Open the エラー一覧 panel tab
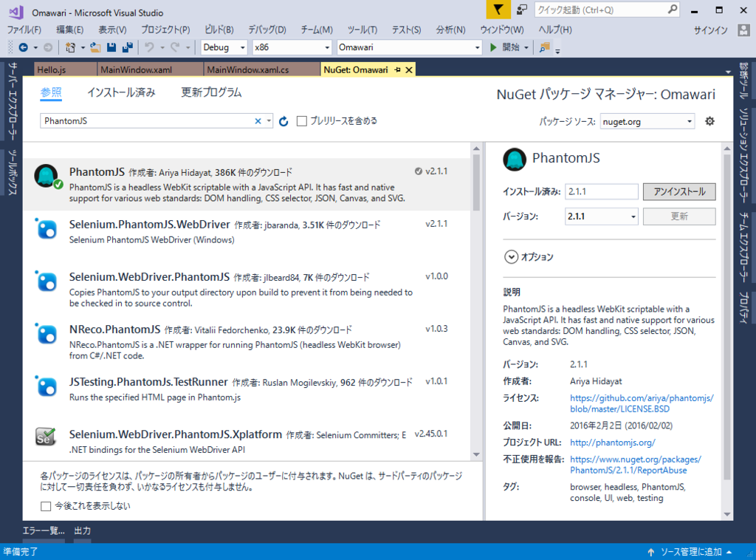Screen dimensions: 756x560 coord(44,530)
